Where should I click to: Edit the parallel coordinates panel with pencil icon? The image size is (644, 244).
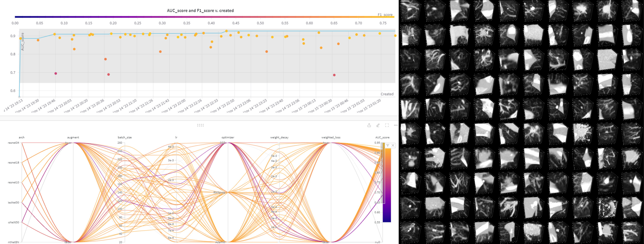(378, 125)
